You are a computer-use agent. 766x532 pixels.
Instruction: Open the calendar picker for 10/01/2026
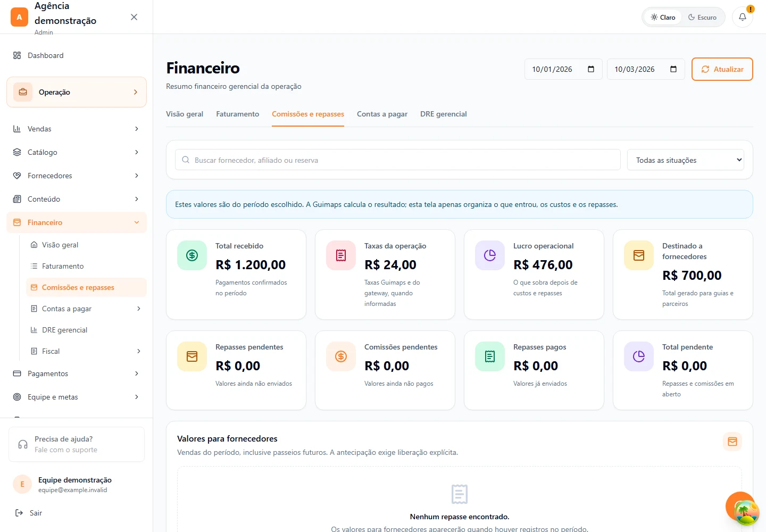(591, 69)
